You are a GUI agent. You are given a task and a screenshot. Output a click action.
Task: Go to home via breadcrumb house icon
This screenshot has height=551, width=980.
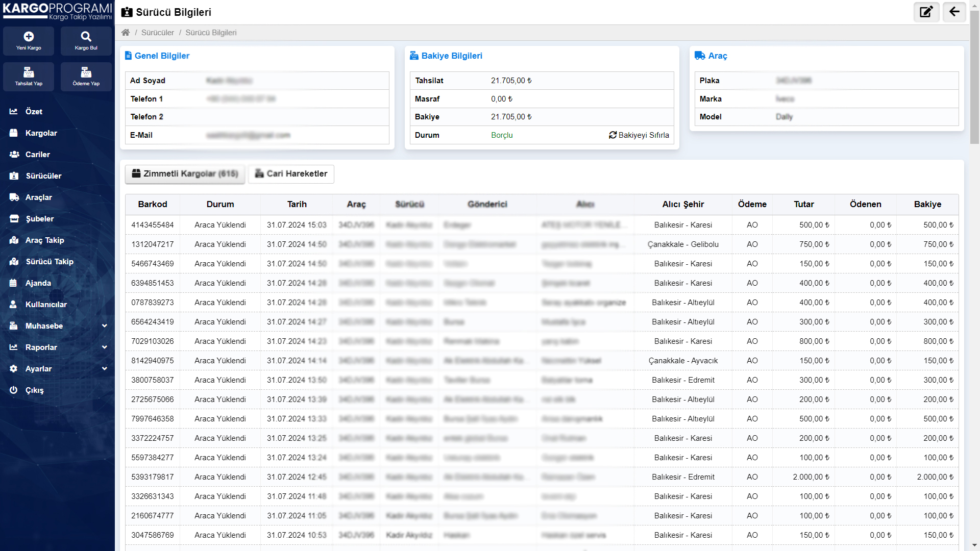point(126,32)
